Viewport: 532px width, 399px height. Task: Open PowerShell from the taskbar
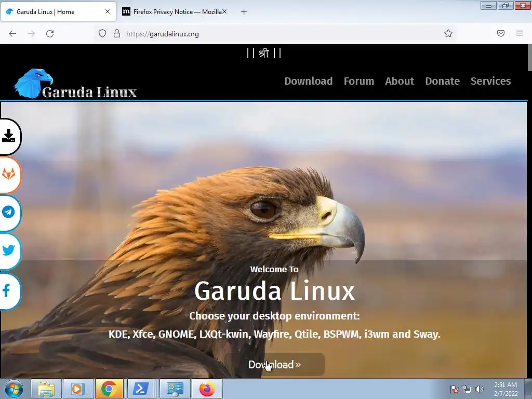tap(140, 389)
